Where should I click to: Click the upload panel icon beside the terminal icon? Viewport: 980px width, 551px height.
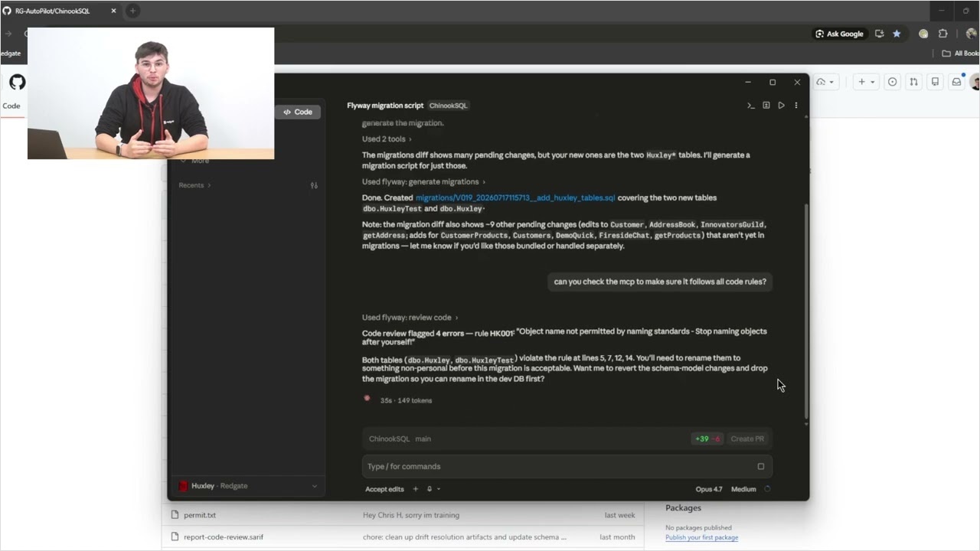pyautogui.click(x=766, y=106)
